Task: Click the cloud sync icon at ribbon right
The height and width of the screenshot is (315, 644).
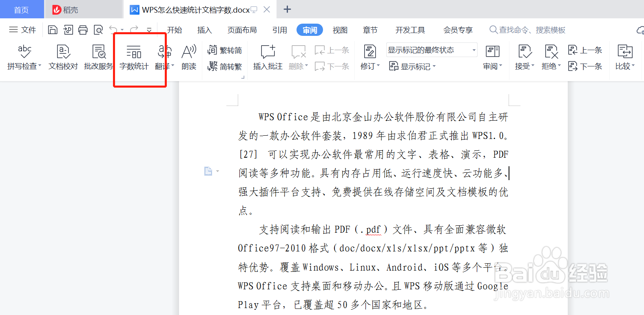Action: (640, 30)
